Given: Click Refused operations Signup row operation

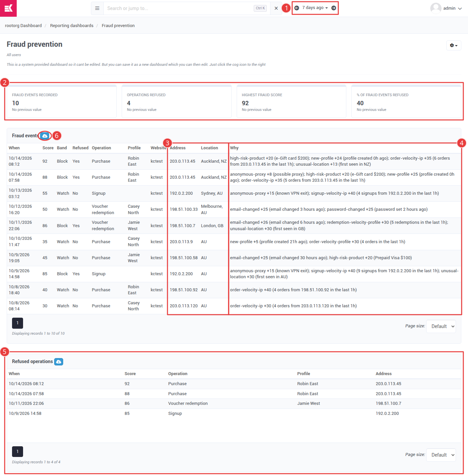Looking at the screenshot, I should click(175, 414).
